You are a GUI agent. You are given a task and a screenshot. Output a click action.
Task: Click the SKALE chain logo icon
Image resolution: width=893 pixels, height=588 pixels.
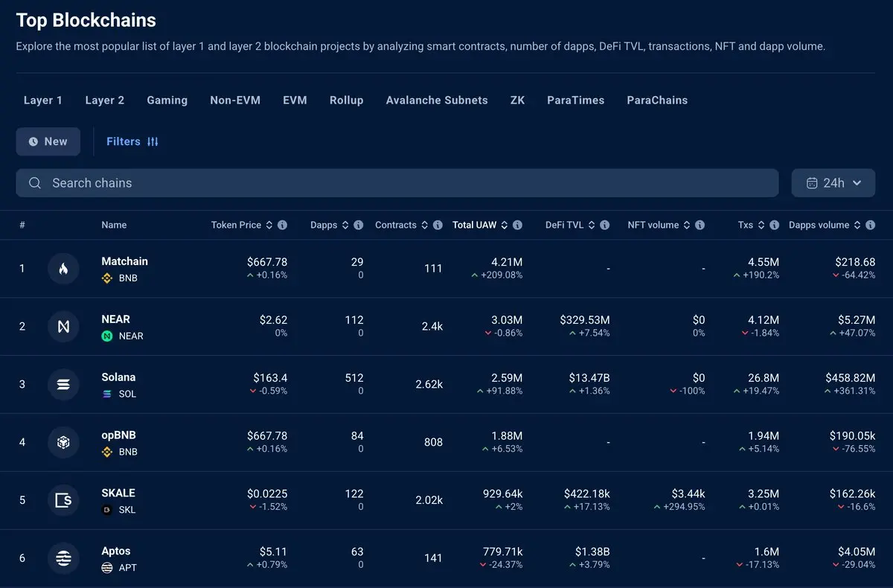coord(63,500)
